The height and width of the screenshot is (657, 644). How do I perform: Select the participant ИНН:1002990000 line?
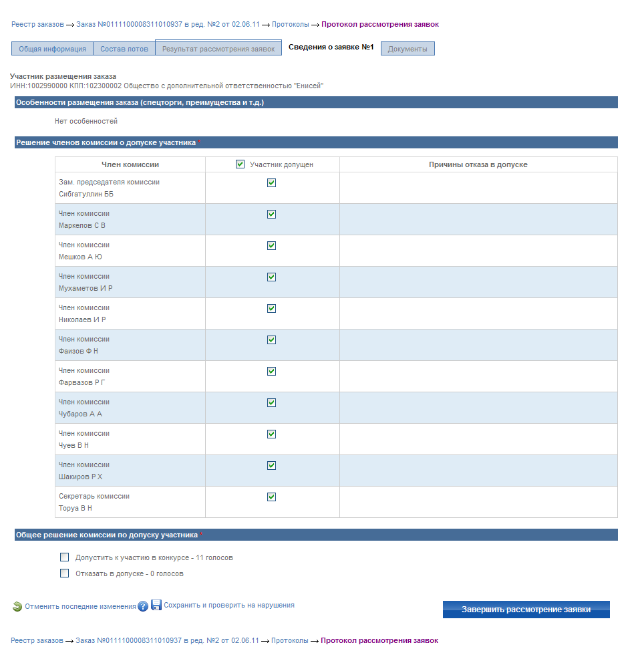tap(166, 86)
